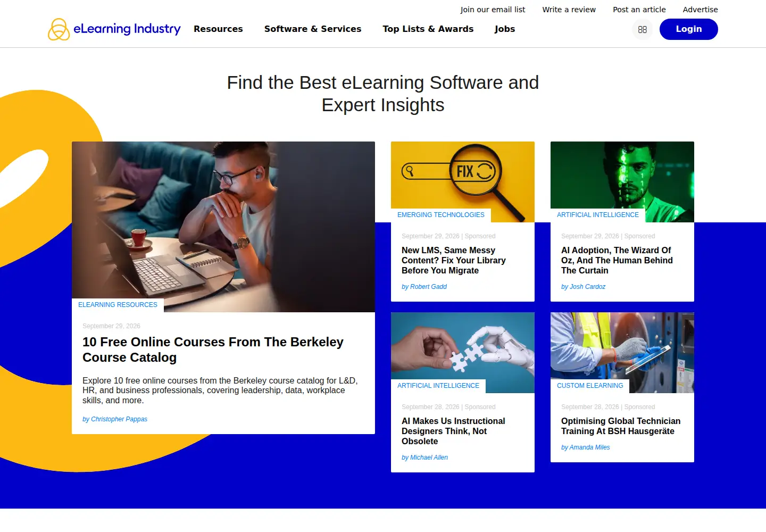Open AI Adoption, The Wizard Of Oz article
The image size is (766, 532).
pos(617,260)
